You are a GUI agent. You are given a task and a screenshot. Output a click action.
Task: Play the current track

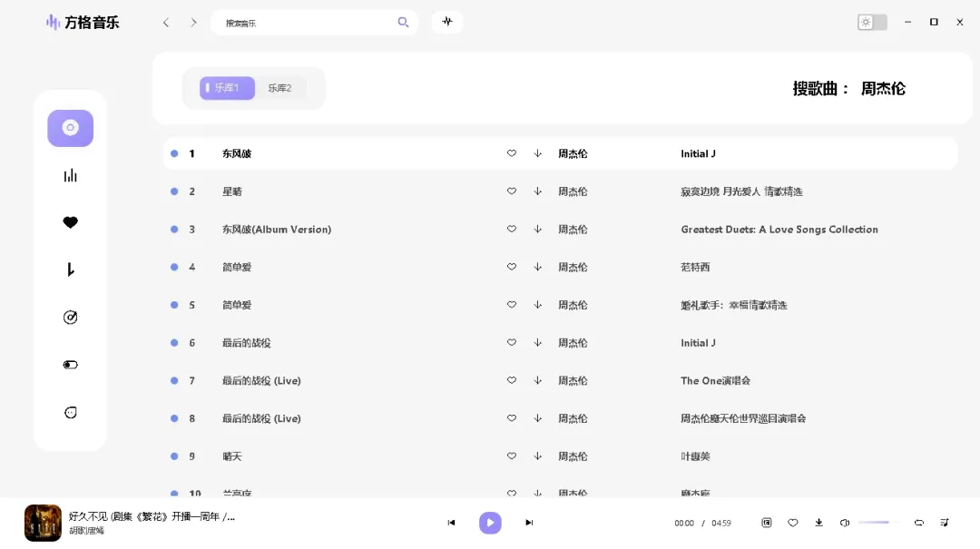(x=490, y=523)
